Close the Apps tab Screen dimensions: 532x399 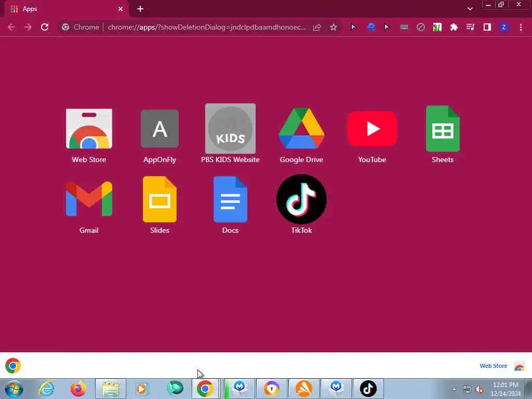tap(121, 9)
